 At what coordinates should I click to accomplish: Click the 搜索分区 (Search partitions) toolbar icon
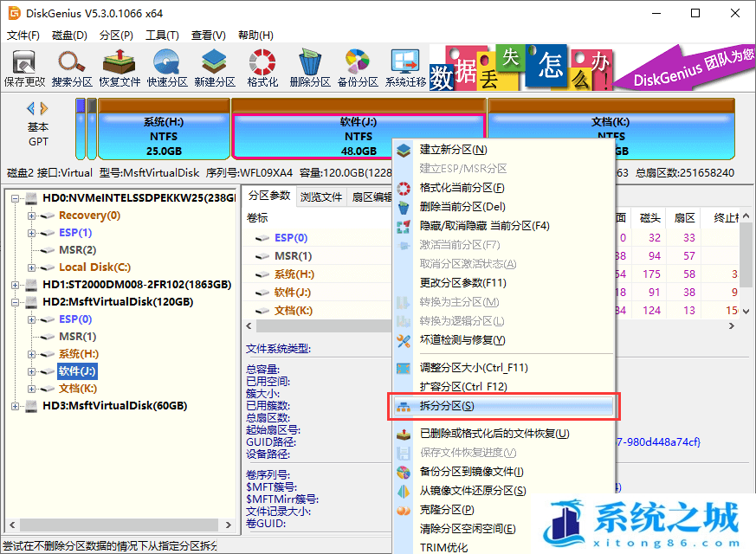coord(72,68)
